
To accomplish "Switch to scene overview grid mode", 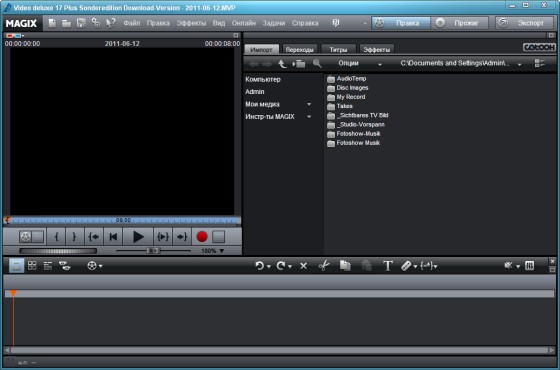I will [32, 266].
